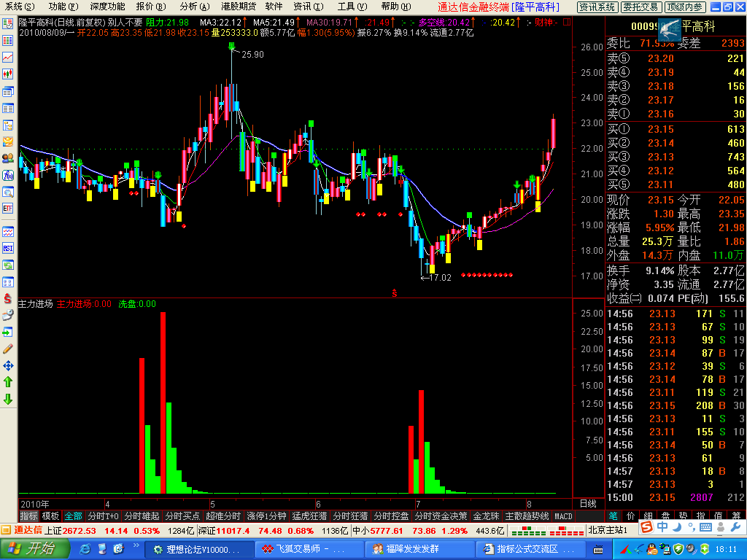Click the 25.90 high price marker
Viewport: 747px width, 560px height.
[x=252, y=54]
